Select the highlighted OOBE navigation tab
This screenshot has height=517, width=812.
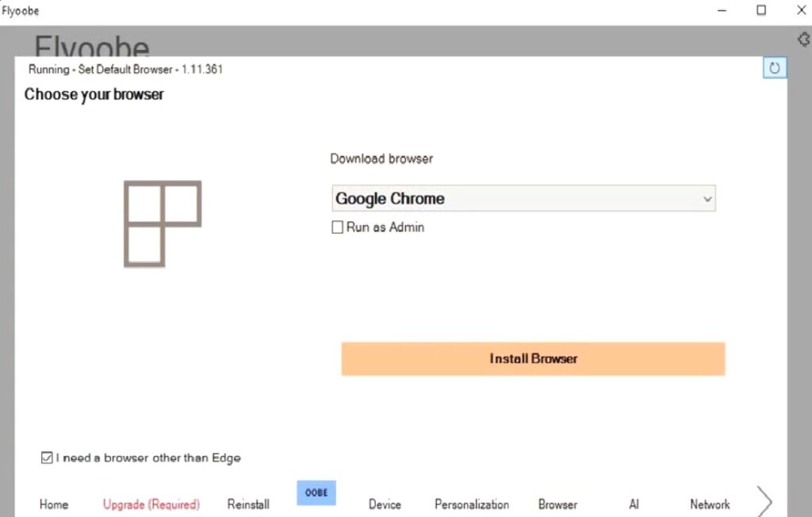[x=316, y=492]
